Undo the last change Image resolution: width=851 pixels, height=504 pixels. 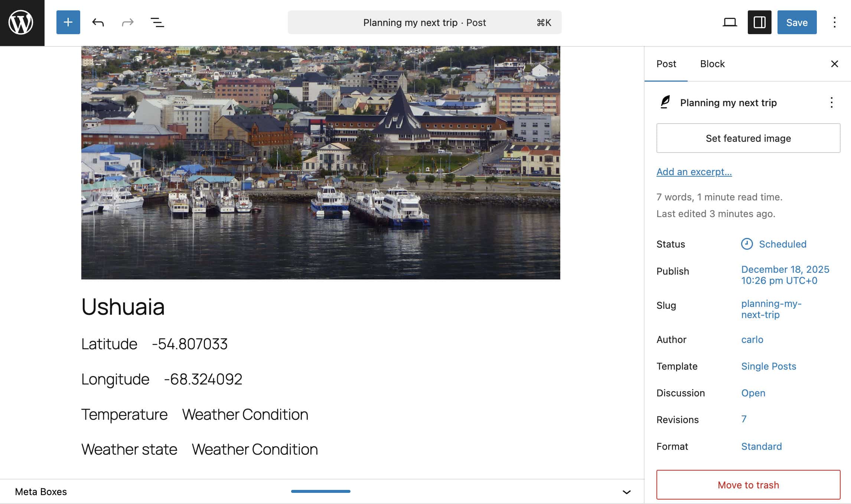point(98,23)
